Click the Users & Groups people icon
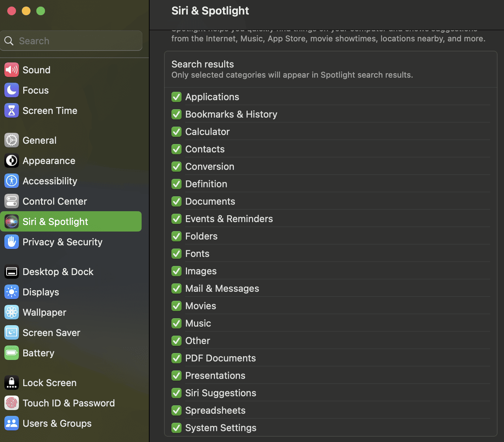Viewport: 504px width, 442px height. coord(12,423)
